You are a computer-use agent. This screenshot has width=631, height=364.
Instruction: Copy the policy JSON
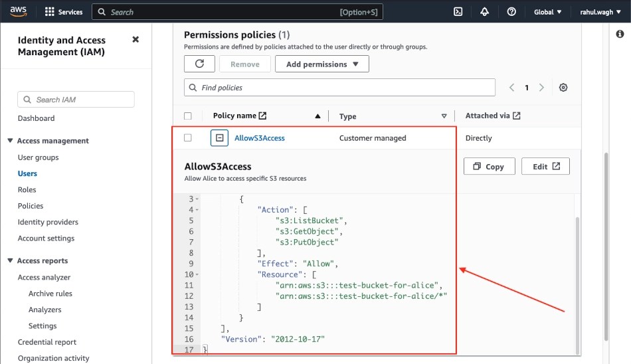pyautogui.click(x=489, y=166)
